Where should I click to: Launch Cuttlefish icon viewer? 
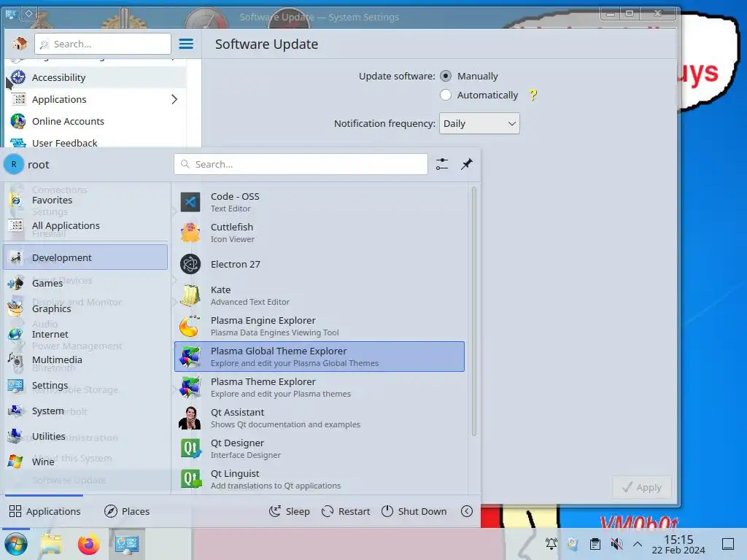(x=320, y=233)
